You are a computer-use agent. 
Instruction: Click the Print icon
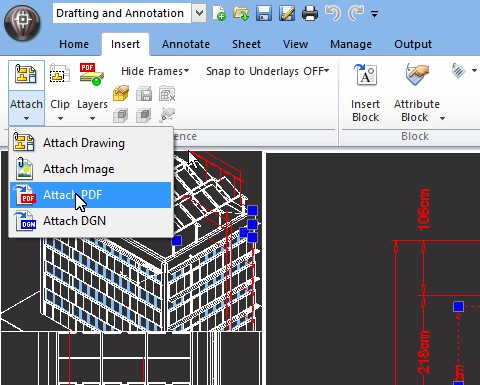tap(310, 13)
